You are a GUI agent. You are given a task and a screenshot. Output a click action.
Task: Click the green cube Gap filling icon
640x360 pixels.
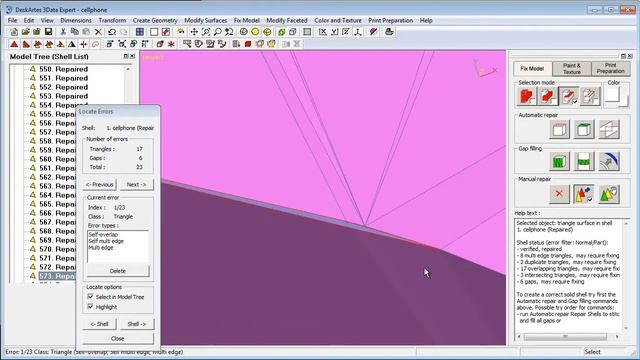[x=559, y=161]
